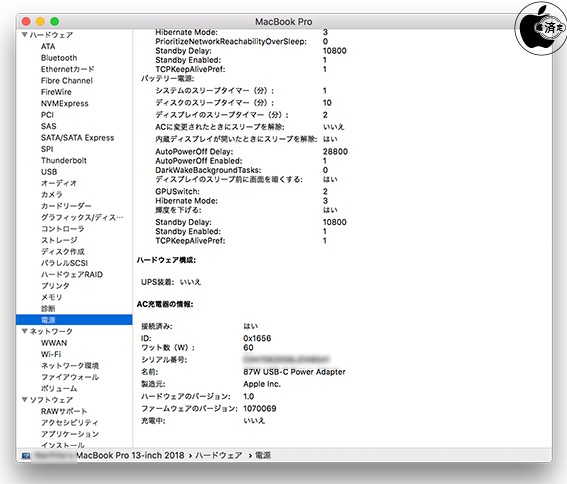Image resolution: width=567 pixels, height=484 pixels.
Task: Open メモリ in the sidebar
Action: pos(51,297)
